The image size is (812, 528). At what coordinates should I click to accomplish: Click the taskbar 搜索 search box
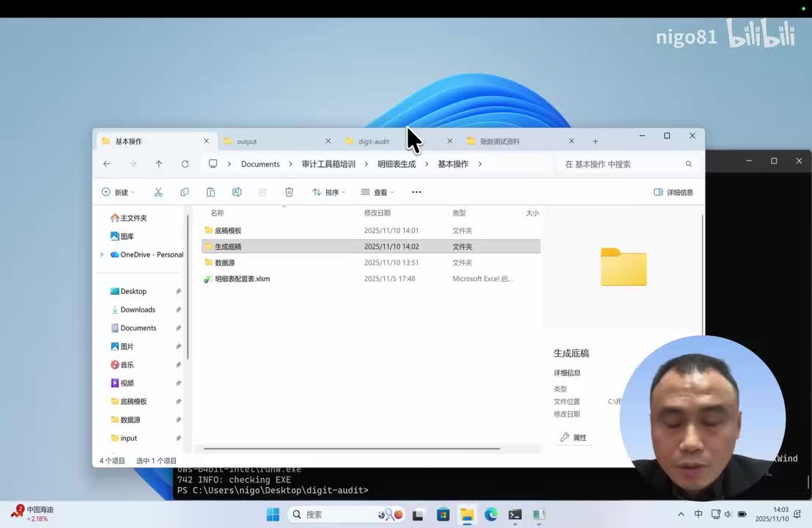point(347,515)
